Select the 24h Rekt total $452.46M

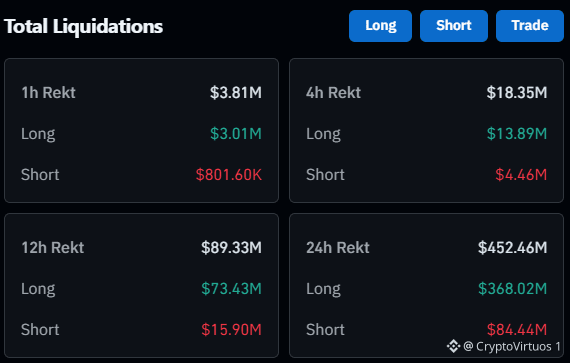coord(512,248)
